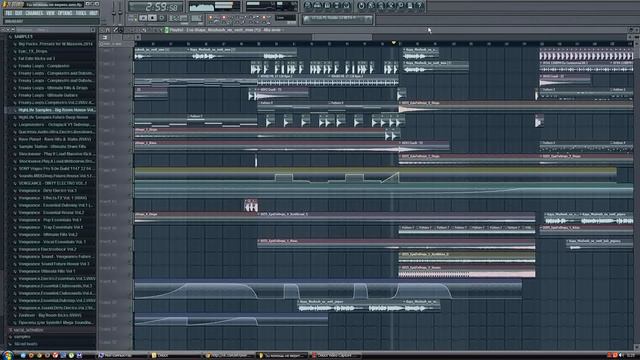Click the yellow playhead marker on the timeline
640x360 pixels.
pos(393,42)
